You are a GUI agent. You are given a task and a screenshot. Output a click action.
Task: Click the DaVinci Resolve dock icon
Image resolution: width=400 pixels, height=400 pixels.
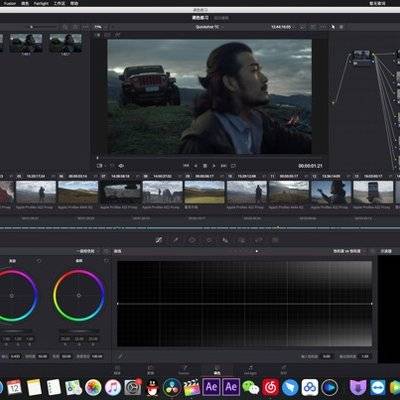click(172, 387)
